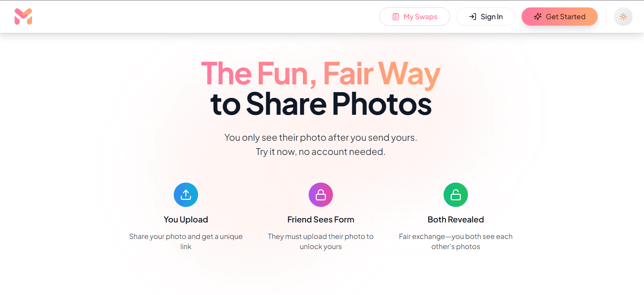Select the "Friend Sees Form" step heading
Screen dimensions: 644x295
(321, 220)
